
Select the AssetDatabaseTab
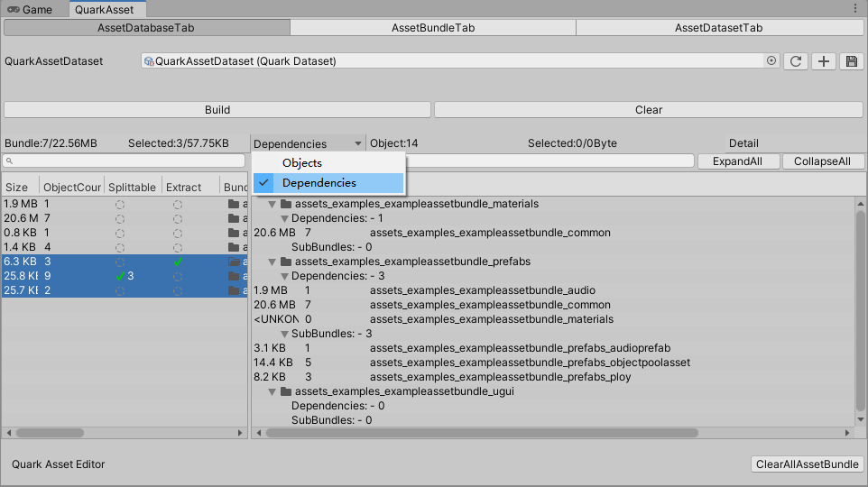146,28
